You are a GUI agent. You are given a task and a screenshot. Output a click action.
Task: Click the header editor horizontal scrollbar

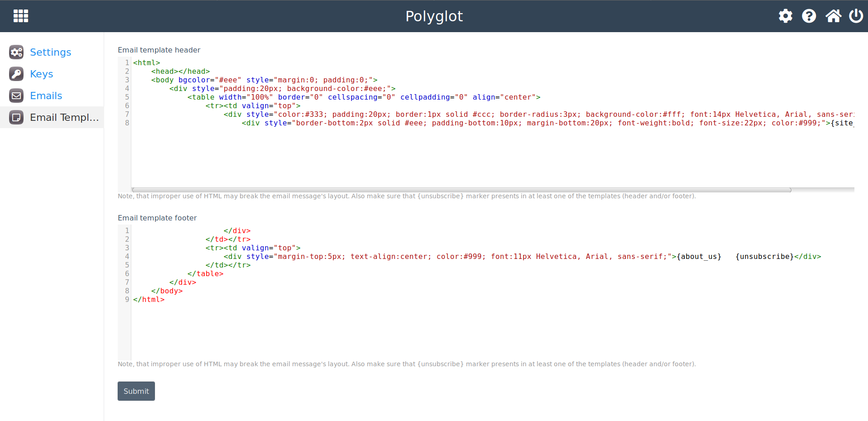[462, 190]
